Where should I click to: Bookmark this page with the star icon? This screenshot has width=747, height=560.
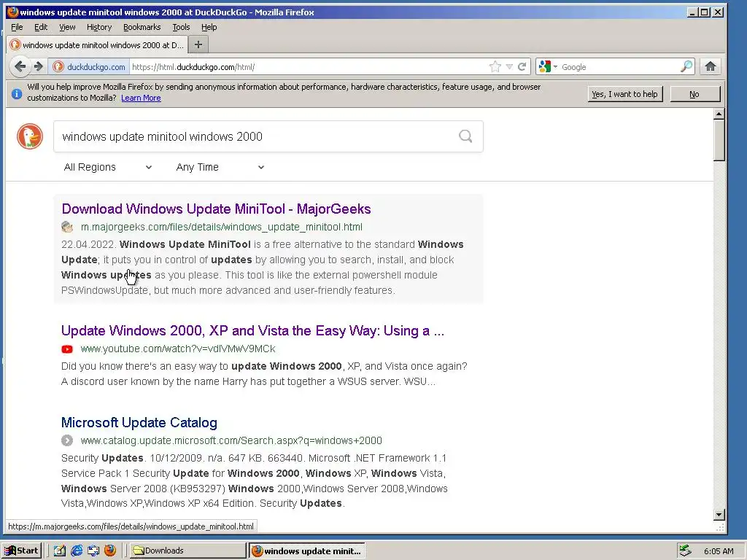pyautogui.click(x=495, y=66)
